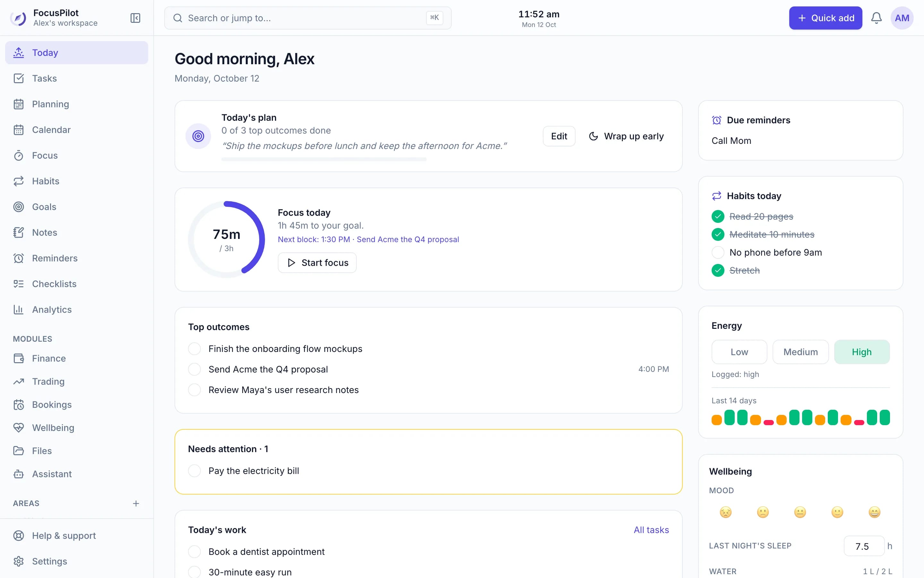Open Settings in the sidebar
The width and height of the screenshot is (924, 578).
tap(76, 561)
